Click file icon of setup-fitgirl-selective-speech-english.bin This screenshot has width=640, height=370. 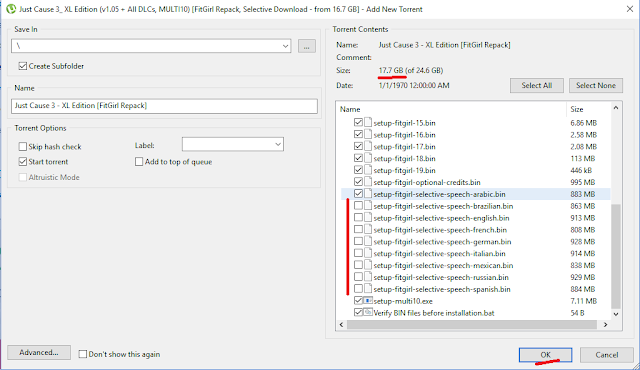tap(368, 218)
